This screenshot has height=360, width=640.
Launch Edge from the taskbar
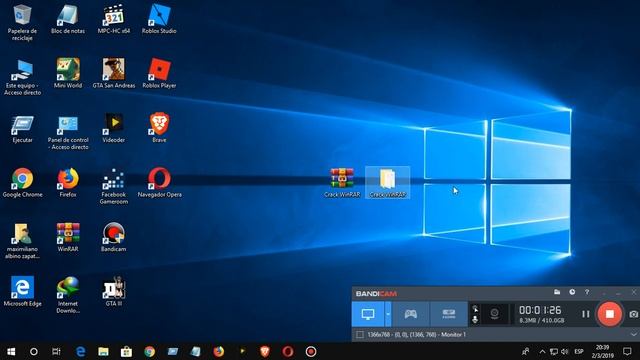(x=80, y=351)
